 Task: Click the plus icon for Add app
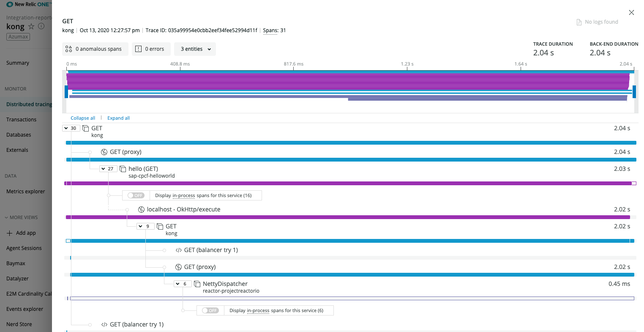point(10,233)
